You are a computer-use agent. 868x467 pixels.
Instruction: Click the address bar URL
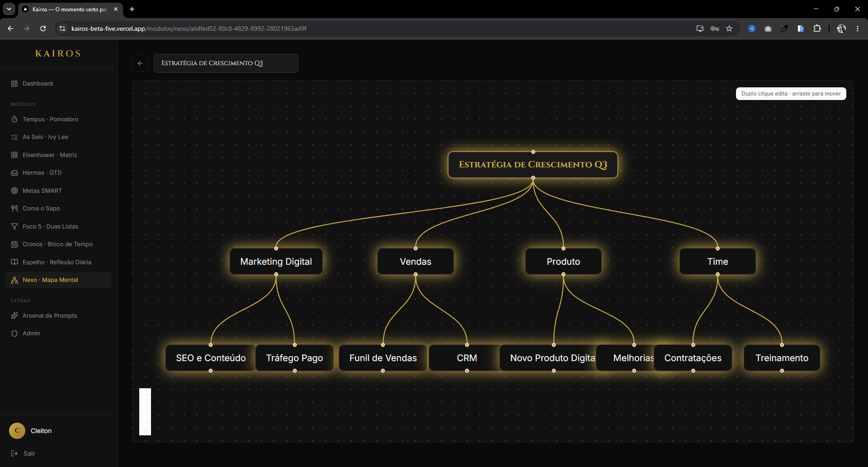[x=189, y=29]
